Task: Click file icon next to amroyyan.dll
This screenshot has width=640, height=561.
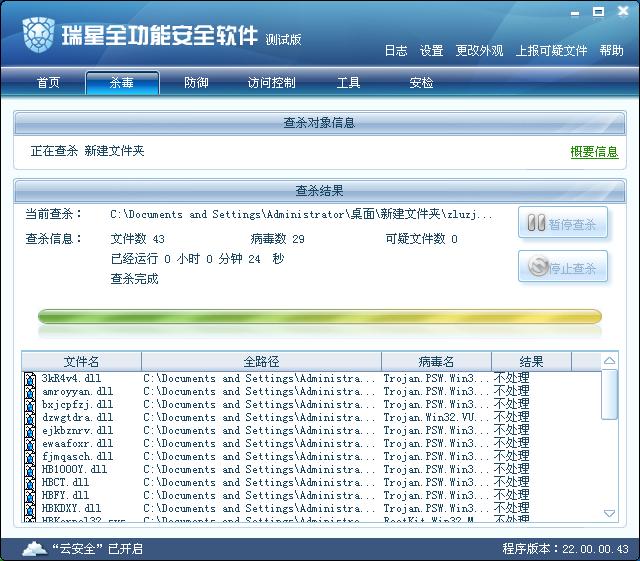Action: [29, 392]
